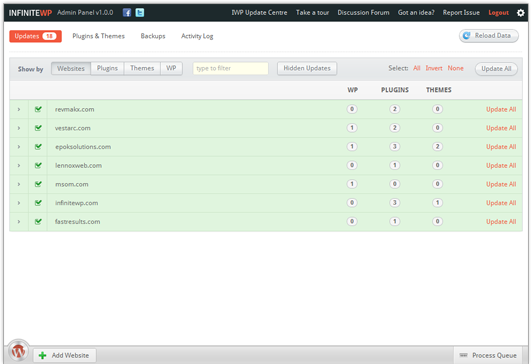Show updates by Plugins

(x=107, y=68)
